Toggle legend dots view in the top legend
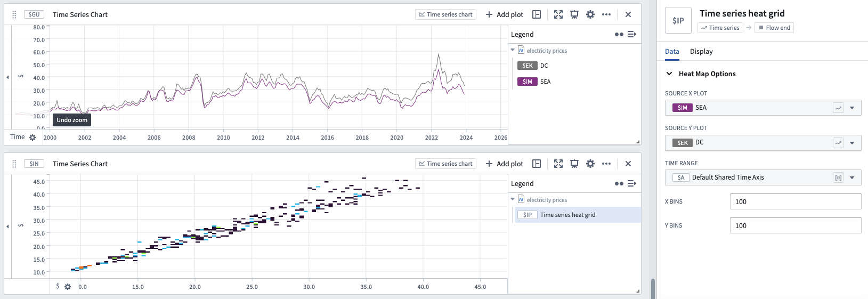 click(x=619, y=34)
